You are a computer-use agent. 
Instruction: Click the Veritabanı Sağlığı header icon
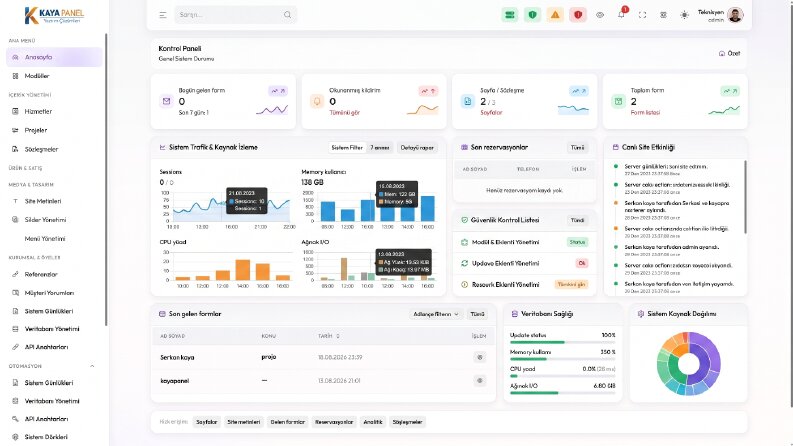[x=514, y=314]
